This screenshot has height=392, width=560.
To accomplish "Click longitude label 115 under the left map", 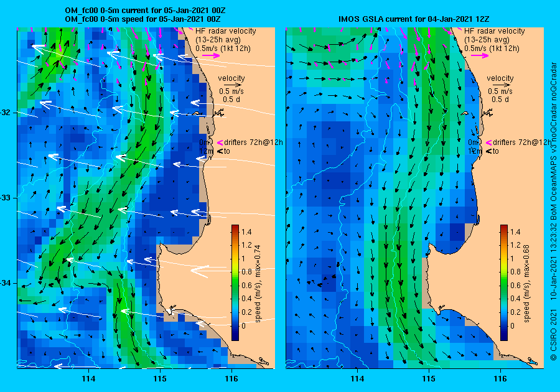I will [160, 379].
